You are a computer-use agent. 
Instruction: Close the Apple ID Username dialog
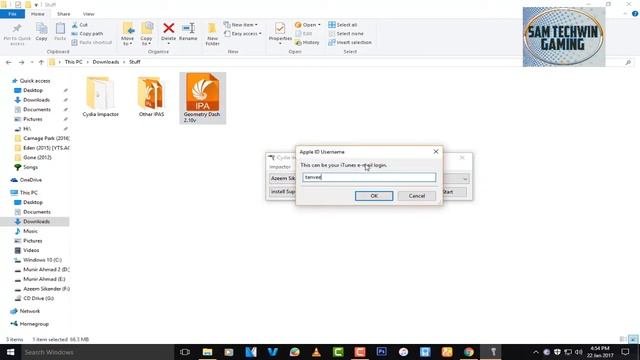436,151
